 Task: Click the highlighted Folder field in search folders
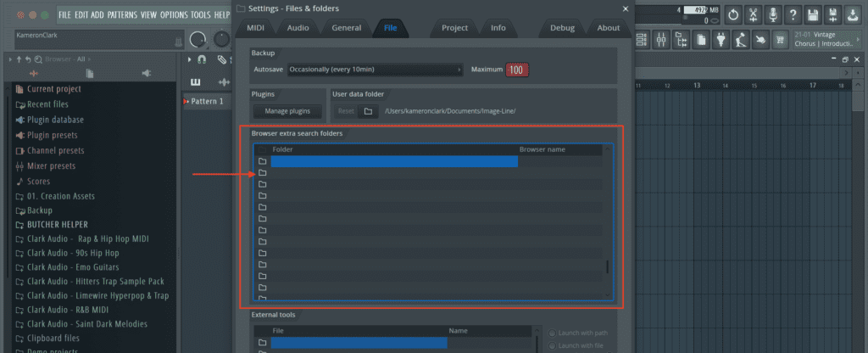pyautogui.click(x=394, y=161)
